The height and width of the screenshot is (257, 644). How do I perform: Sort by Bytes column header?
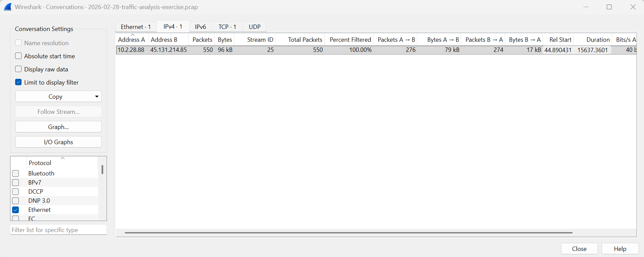click(225, 39)
